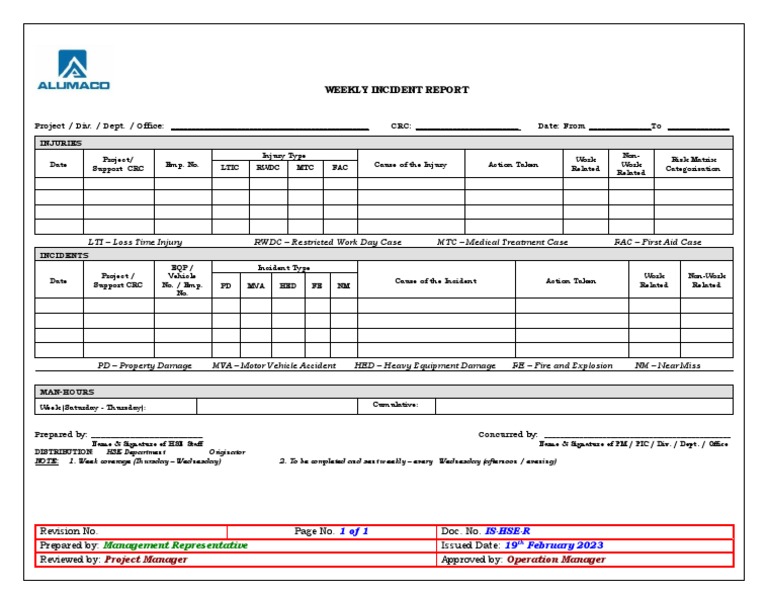Click the 'Revision No.' footer cell
Viewport: 768px width, 594px height.
[x=131, y=531]
